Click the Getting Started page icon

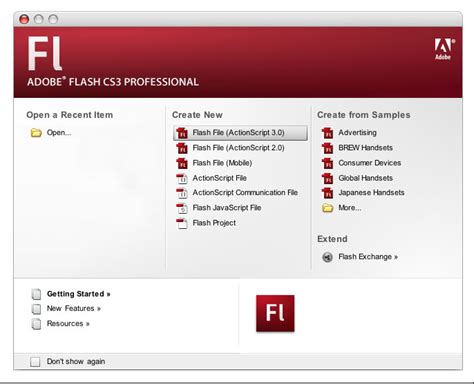[36, 294]
